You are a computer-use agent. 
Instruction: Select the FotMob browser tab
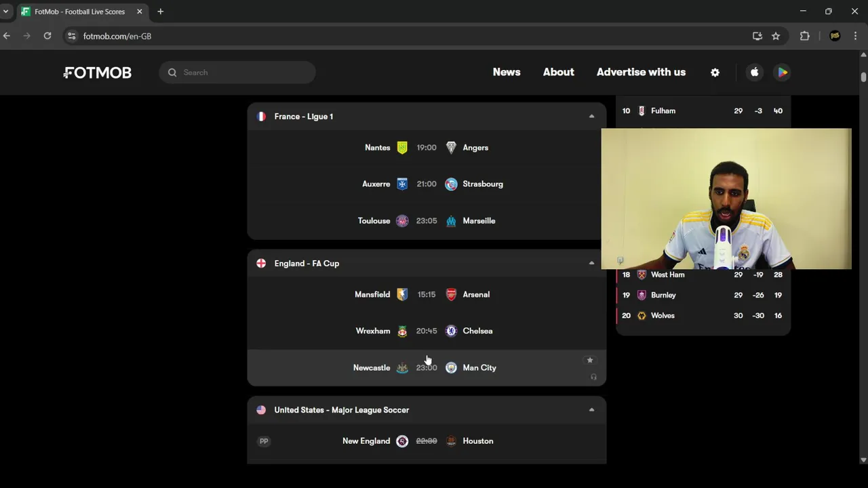click(81, 12)
